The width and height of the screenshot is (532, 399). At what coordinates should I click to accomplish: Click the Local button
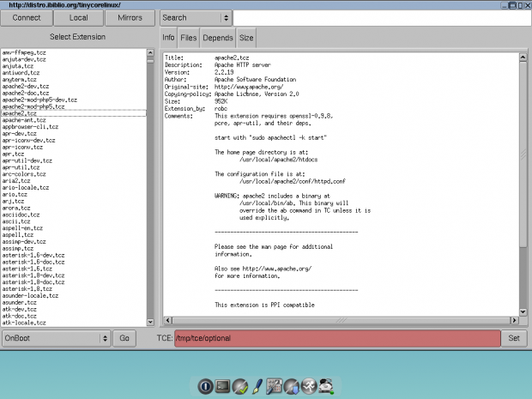78,18
